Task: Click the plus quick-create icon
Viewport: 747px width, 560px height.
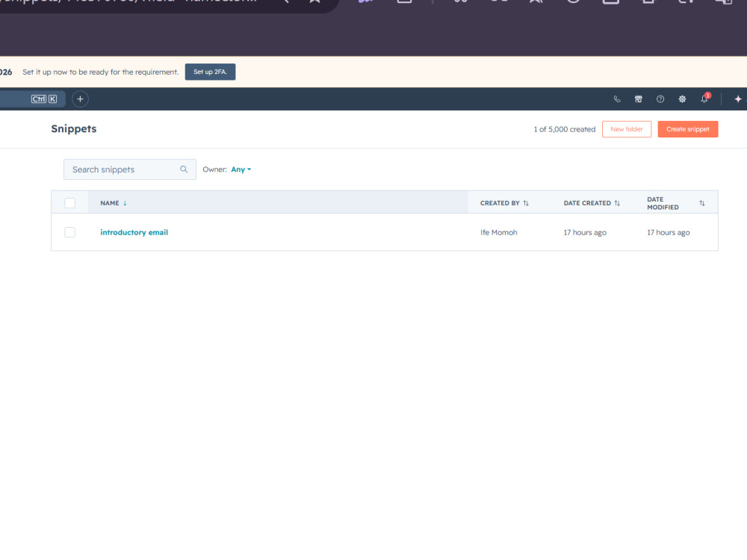Action: tap(80, 99)
